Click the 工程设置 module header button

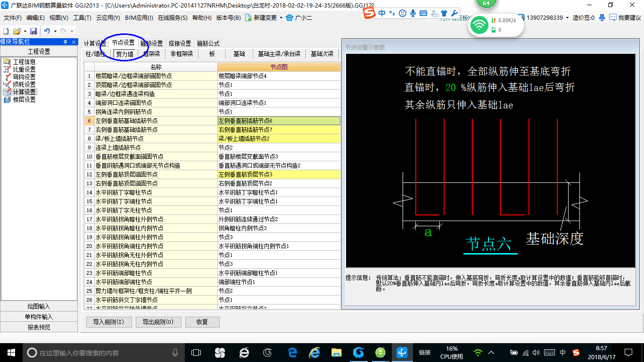(39, 51)
